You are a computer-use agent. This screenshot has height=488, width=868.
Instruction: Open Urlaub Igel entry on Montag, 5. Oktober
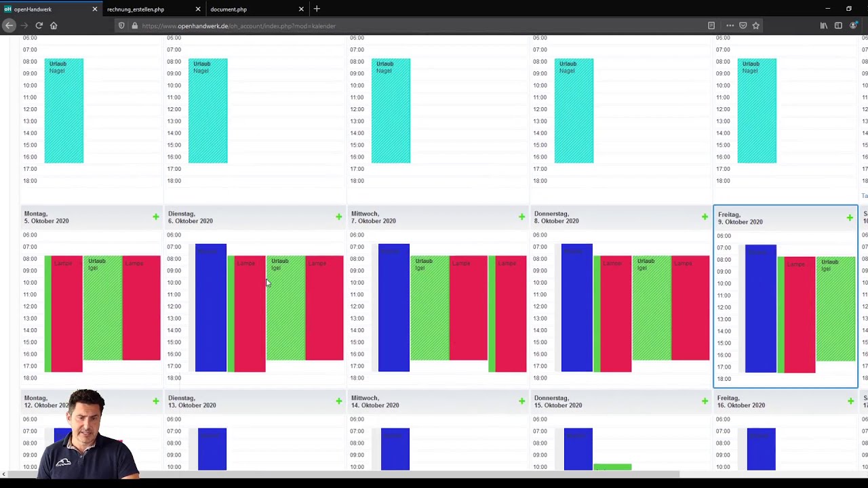[x=102, y=308]
